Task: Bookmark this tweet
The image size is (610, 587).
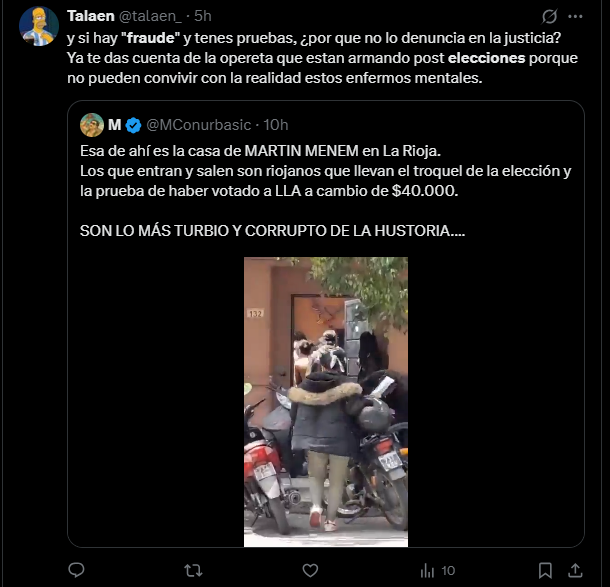Action: pyautogui.click(x=545, y=570)
